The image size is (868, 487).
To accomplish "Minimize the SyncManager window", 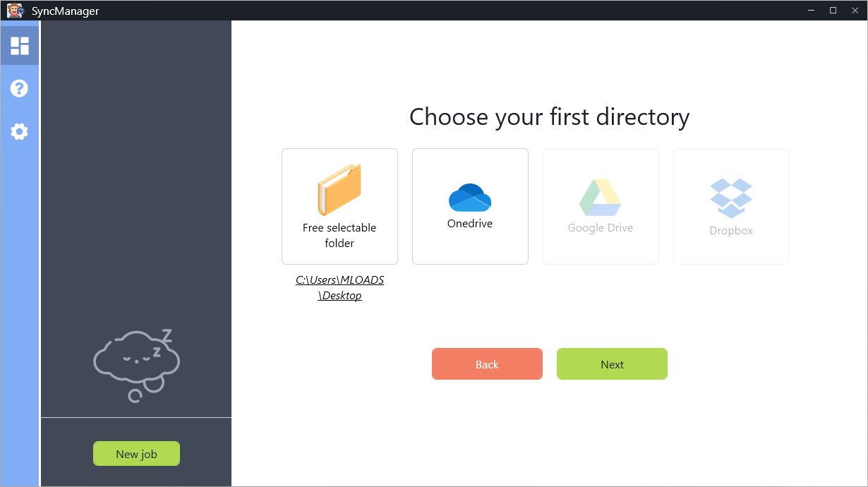I will [x=811, y=10].
